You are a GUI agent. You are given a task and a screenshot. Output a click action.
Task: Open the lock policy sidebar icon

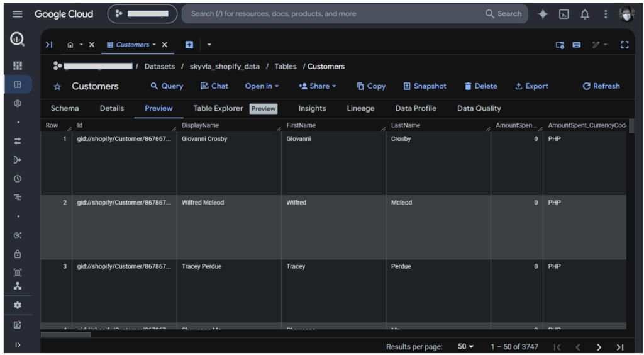(x=17, y=254)
